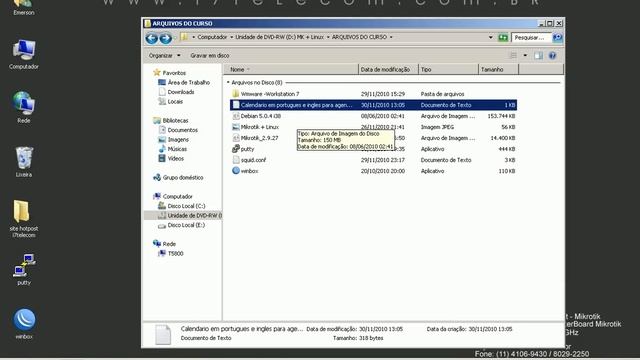Open Locais in sidebar
640x360 pixels.
click(x=175, y=101)
